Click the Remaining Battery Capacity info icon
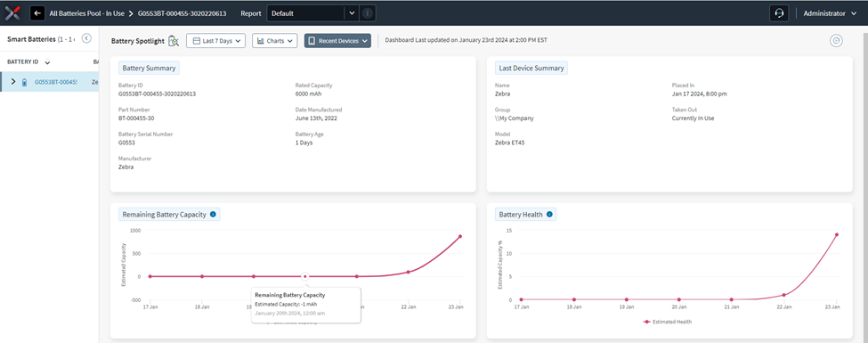The width and height of the screenshot is (868, 343). [x=213, y=215]
